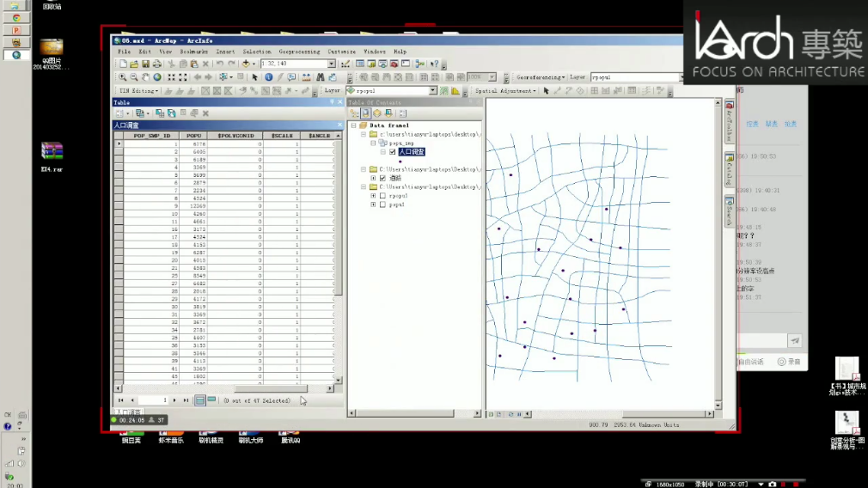Zoom to Full Extent globe icon
The image size is (868, 488).
[157, 77]
